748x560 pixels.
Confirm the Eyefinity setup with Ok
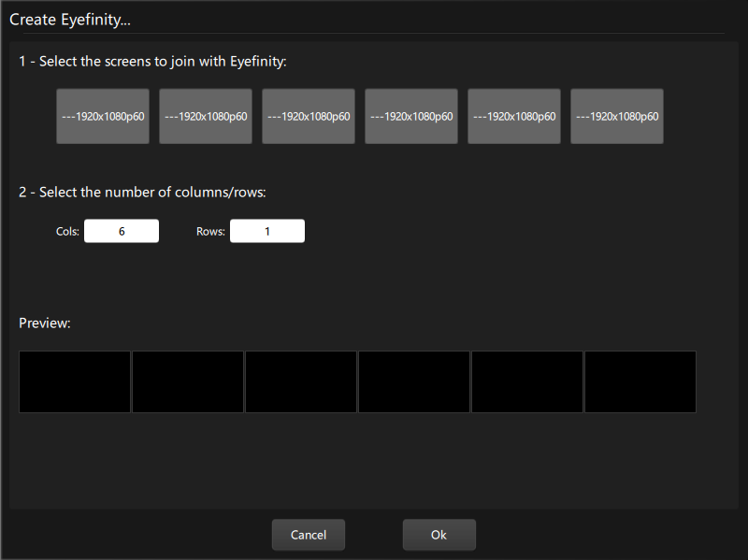[x=439, y=534]
